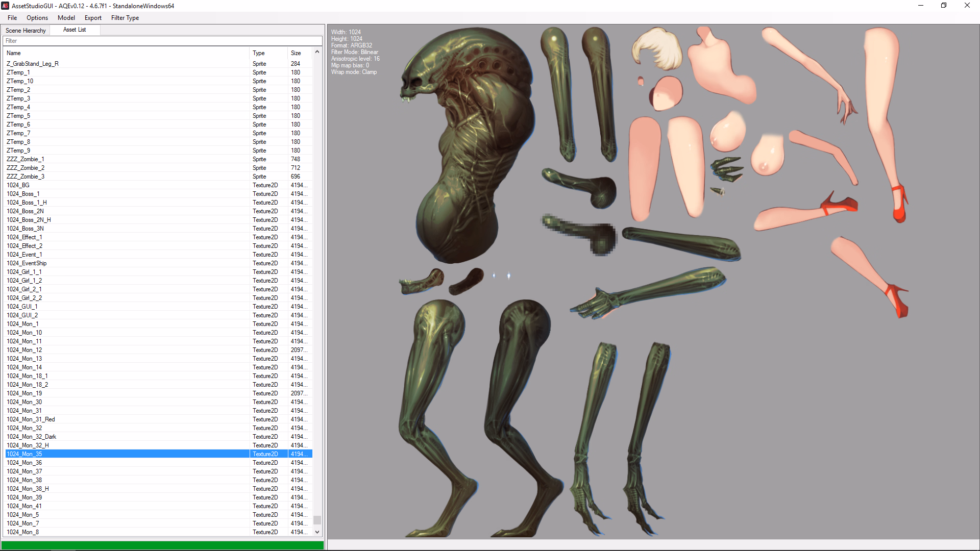Select the ZZZ_Zombie_1 sprite asset
Screen dimensions: 980x551
coord(26,159)
